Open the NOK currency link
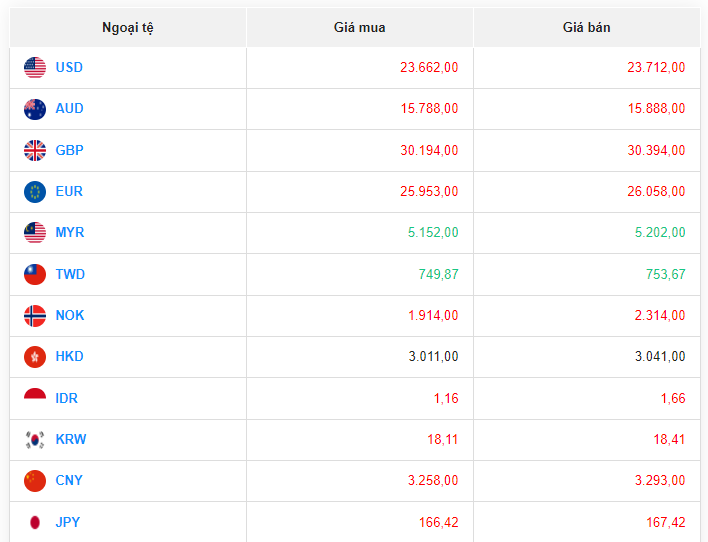708x542 pixels. [x=70, y=315]
